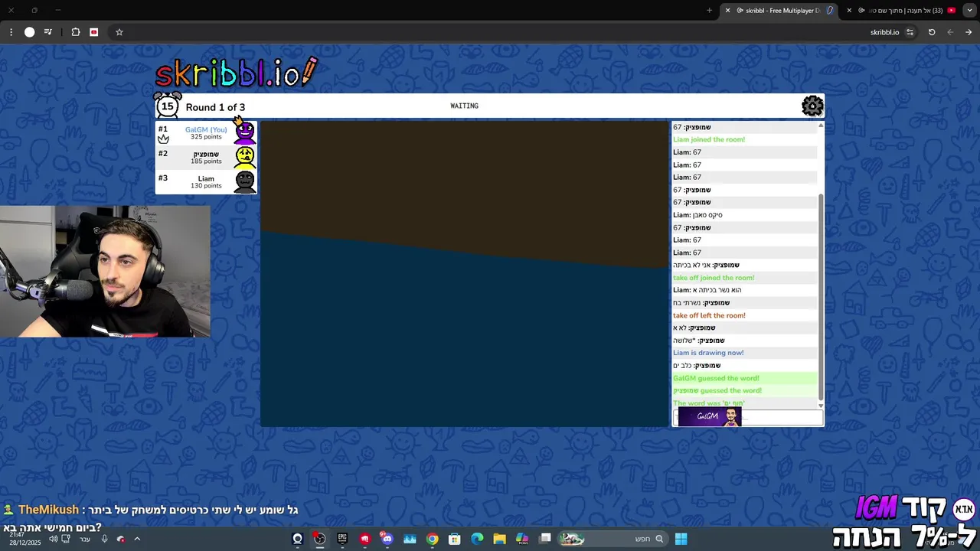Close the skribbl browser tab
The width and height of the screenshot is (980, 551).
727,11
